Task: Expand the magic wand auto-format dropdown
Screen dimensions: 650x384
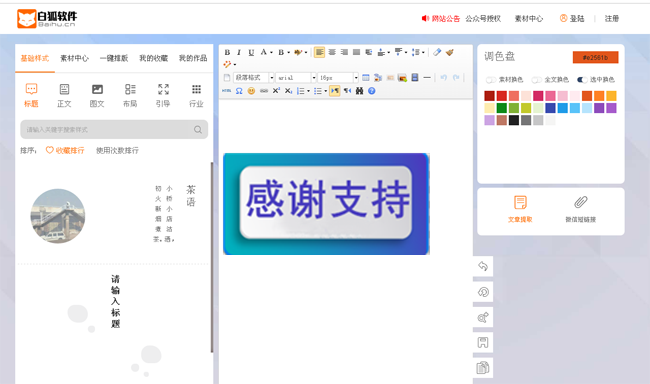Action: [235, 65]
